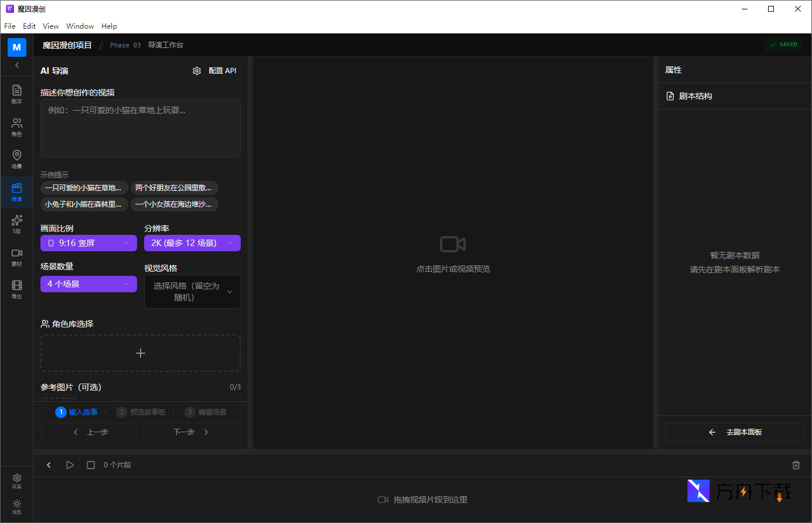Click the video description text field
This screenshot has height=523, width=812.
coord(141,128)
